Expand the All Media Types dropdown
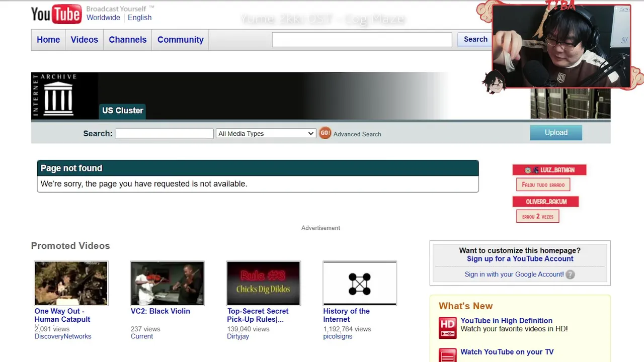This screenshot has height=362, width=644. (x=266, y=133)
